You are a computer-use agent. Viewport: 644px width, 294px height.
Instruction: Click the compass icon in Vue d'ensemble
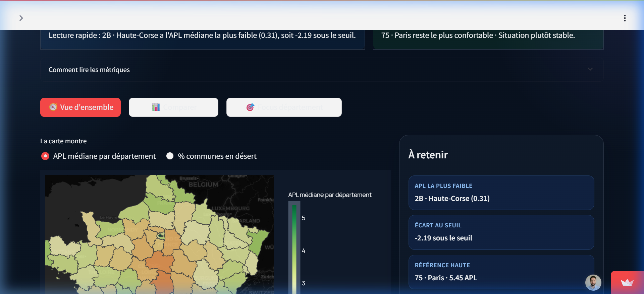pos(53,107)
